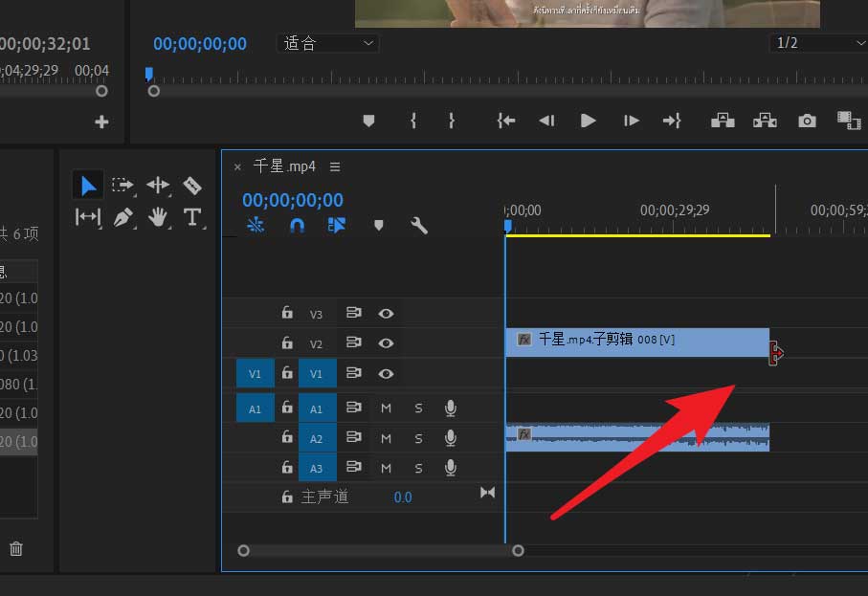Toggle lock on V3 track
The image size is (868, 596).
pyautogui.click(x=286, y=313)
